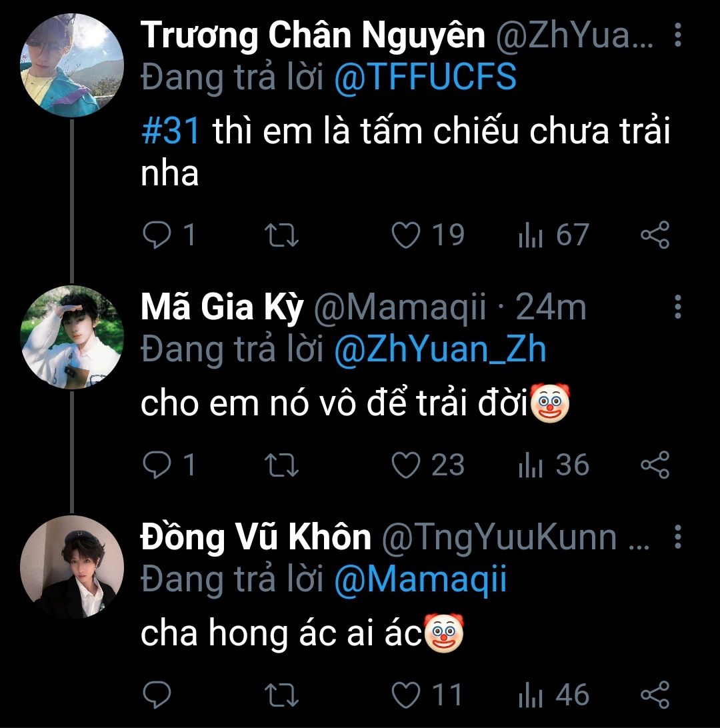Open more options on Mã Gia Kỳ's tweet
Image resolution: width=720 pixels, height=728 pixels.
678,307
